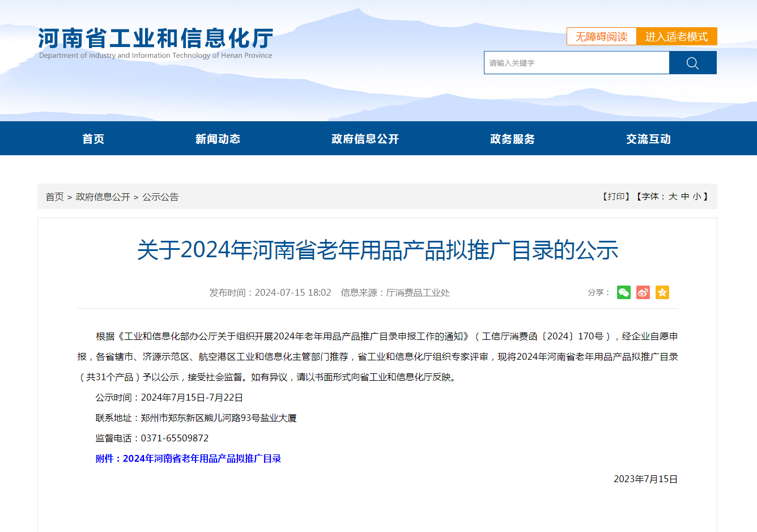Click the 打印 print link
757x532 pixels.
(x=616, y=197)
